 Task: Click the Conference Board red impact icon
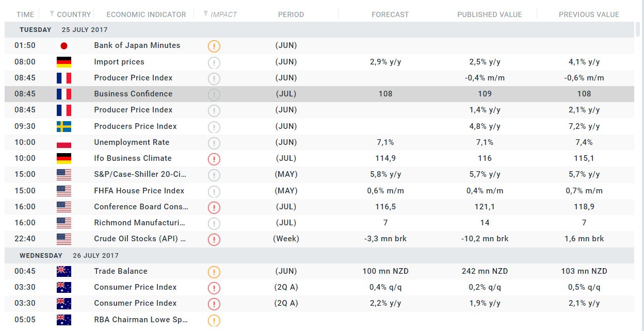click(214, 207)
